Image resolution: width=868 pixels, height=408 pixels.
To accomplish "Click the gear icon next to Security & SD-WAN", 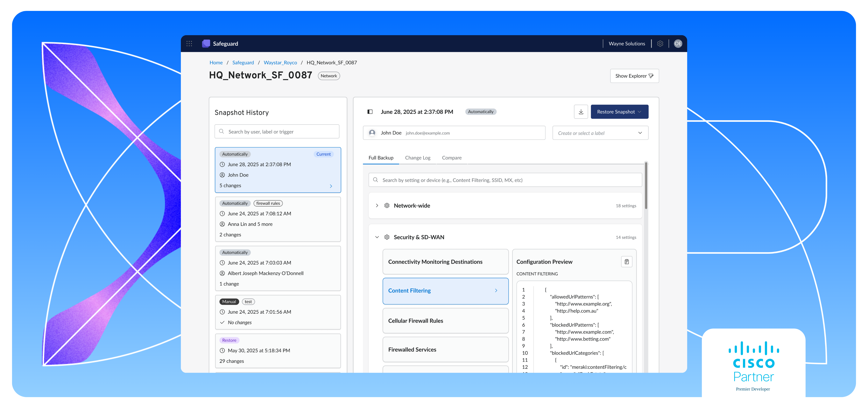I will pyautogui.click(x=386, y=237).
